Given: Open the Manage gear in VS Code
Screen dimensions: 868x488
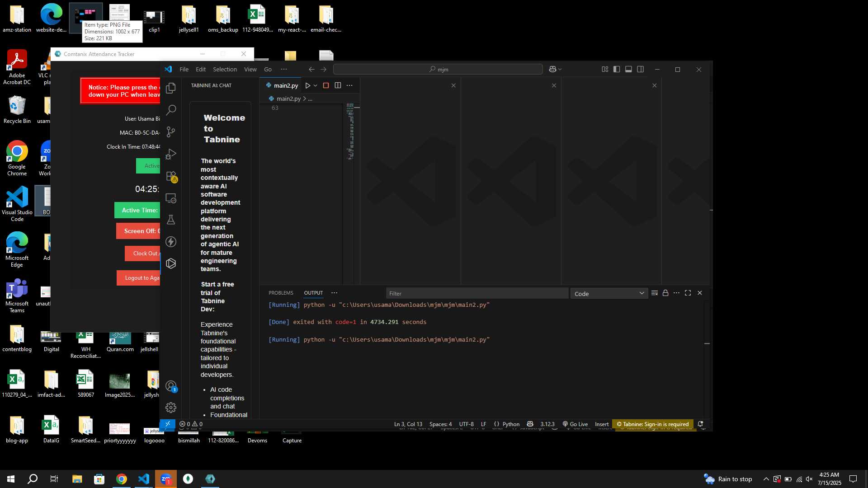Looking at the screenshot, I should coord(171,408).
